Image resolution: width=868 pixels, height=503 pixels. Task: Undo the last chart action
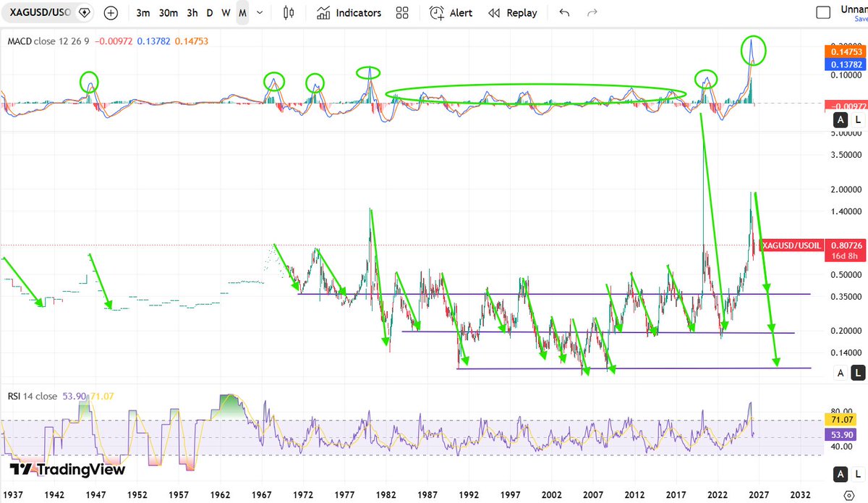point(564,12)
